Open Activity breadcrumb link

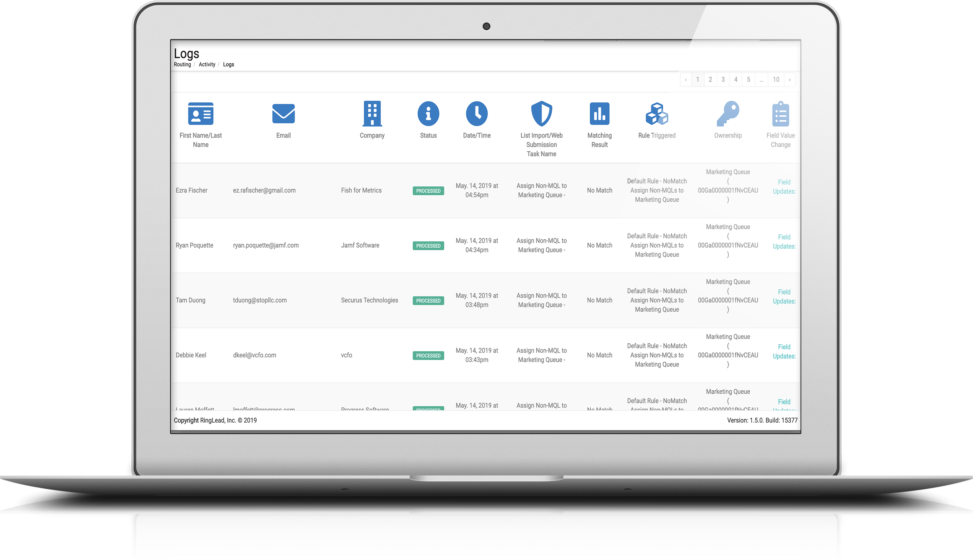pyautogui.click(x=207, y=64)
